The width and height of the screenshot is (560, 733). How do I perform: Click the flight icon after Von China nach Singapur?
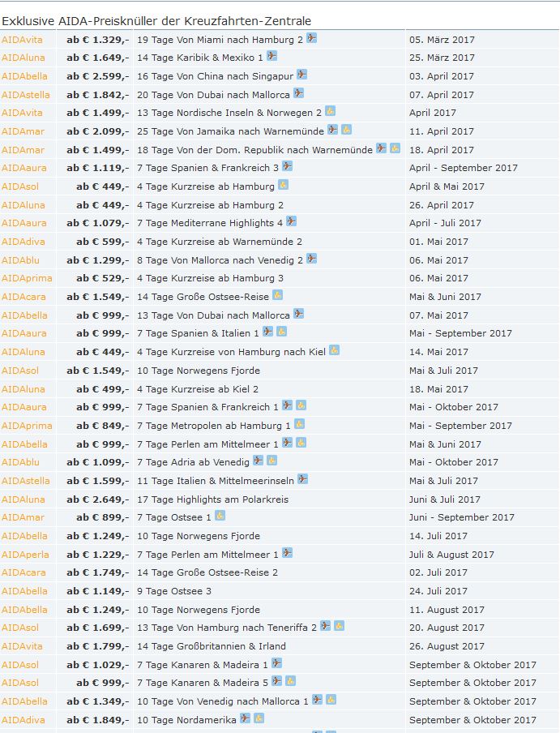301,74
